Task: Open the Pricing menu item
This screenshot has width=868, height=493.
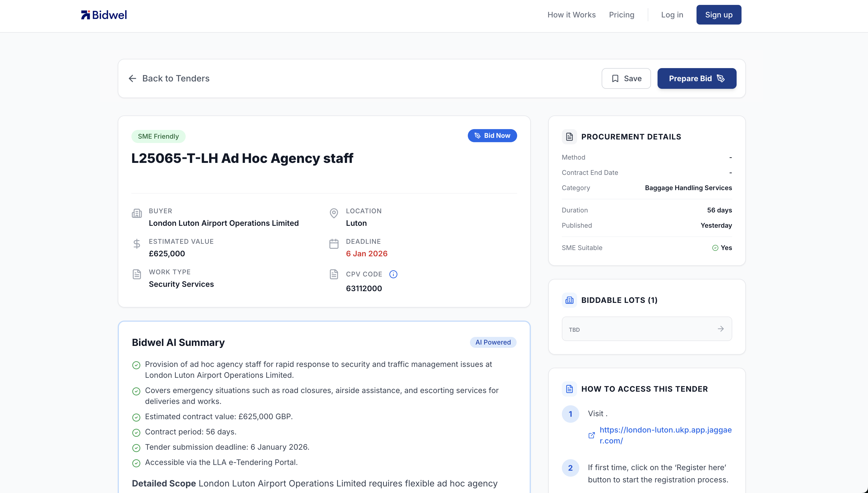Action: click(621, 15)
